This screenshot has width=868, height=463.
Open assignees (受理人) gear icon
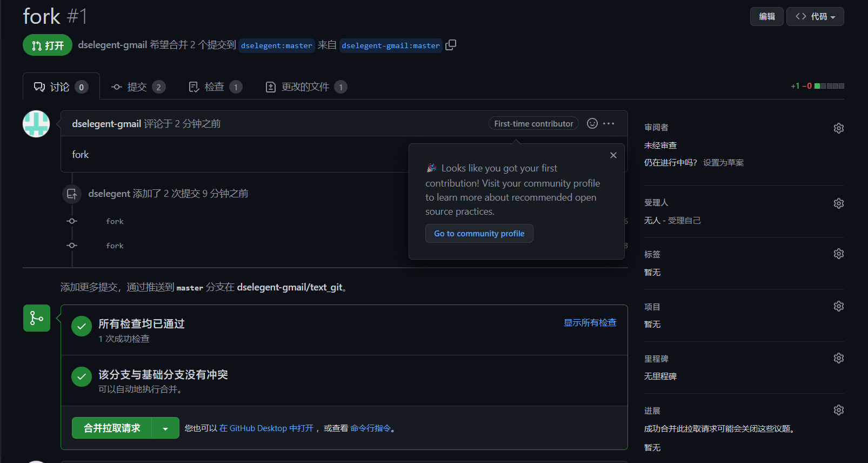[838, 203]
